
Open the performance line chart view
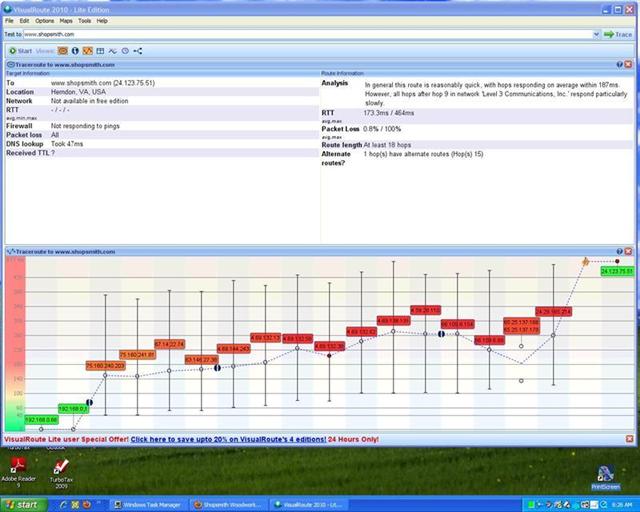(113, 51)
